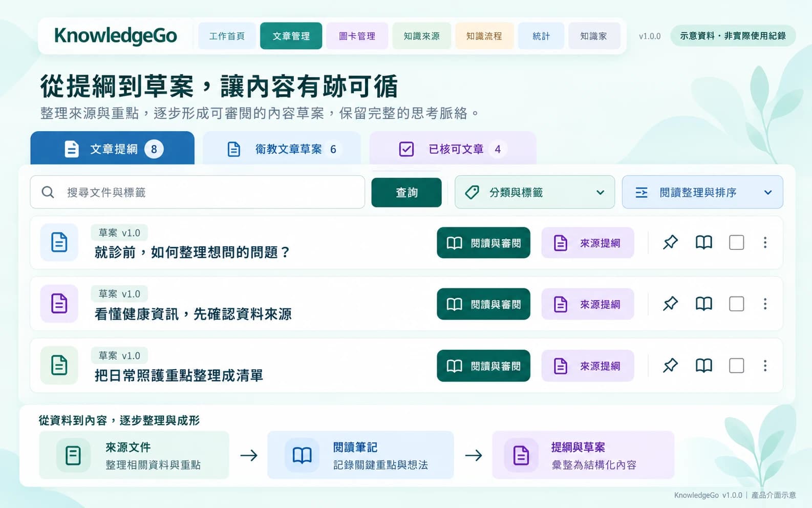
Task: Open the 知識家 navigation item
Action: 594,36
